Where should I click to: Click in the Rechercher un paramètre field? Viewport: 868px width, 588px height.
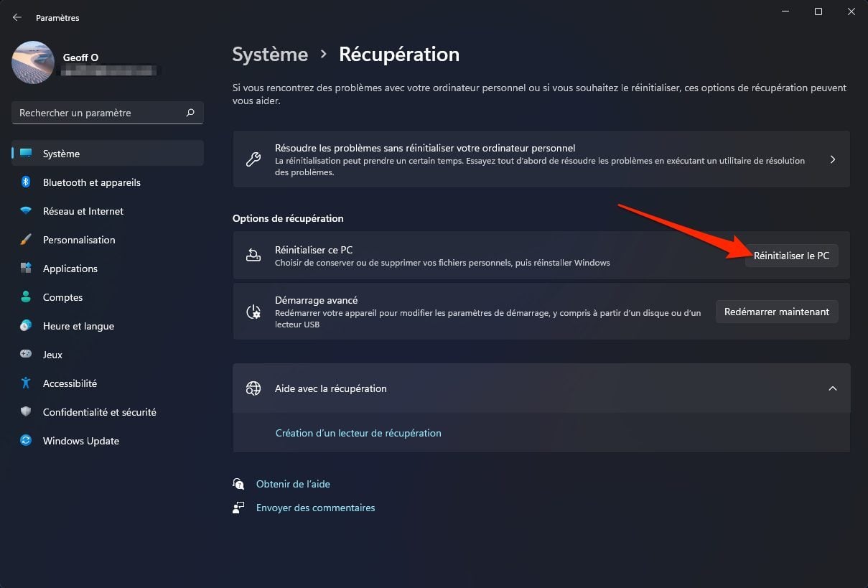(108, 113)
